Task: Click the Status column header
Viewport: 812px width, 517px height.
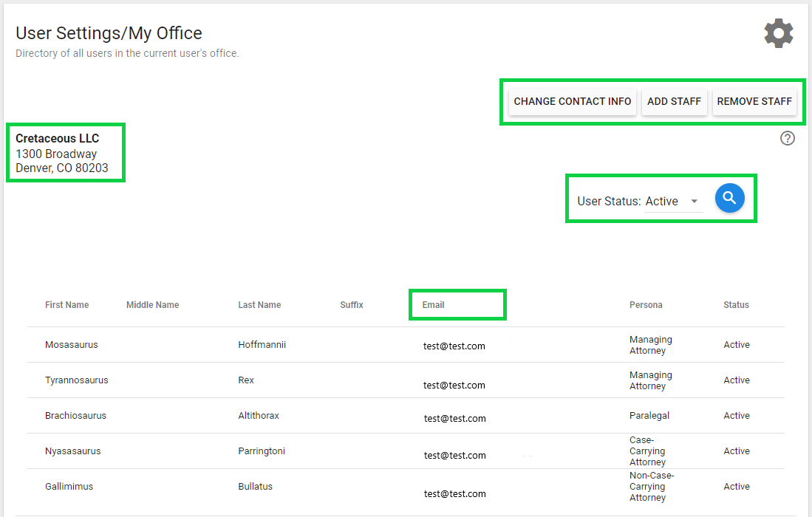Action: pyautogui.click(x=736, y=305)
